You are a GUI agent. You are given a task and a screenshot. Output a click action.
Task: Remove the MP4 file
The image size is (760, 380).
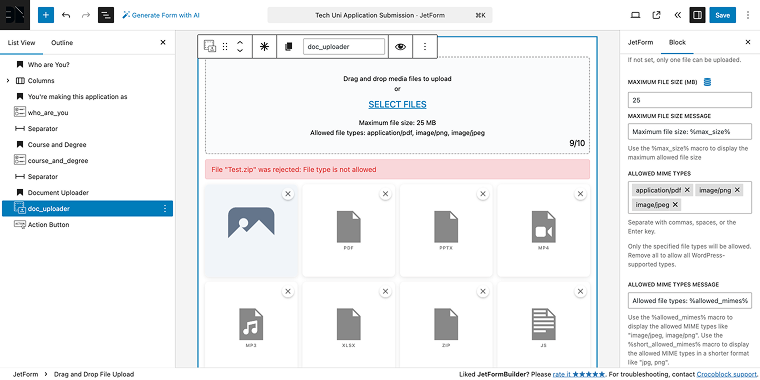(580, 194)
